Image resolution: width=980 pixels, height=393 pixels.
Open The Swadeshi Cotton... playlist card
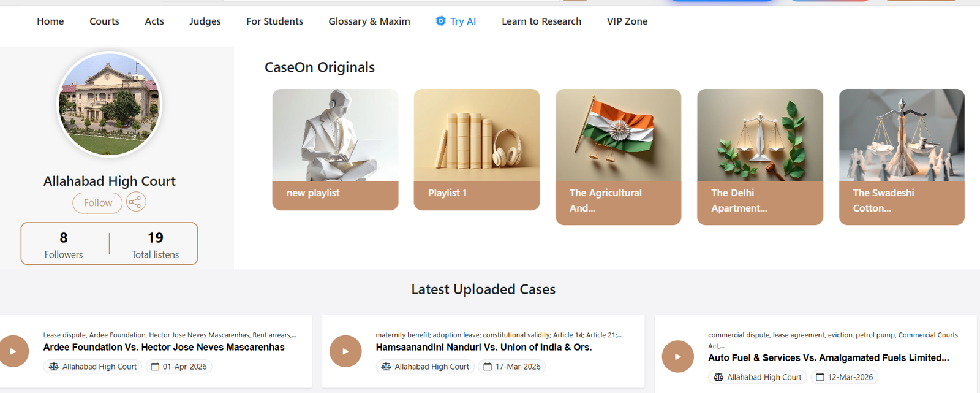(x=901, y=157)
